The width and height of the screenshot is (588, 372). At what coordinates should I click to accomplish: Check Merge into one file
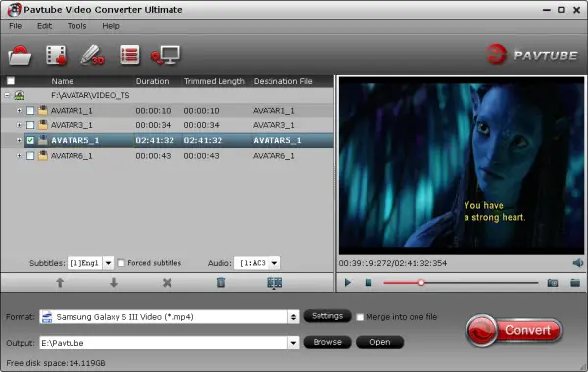point(360,317)
